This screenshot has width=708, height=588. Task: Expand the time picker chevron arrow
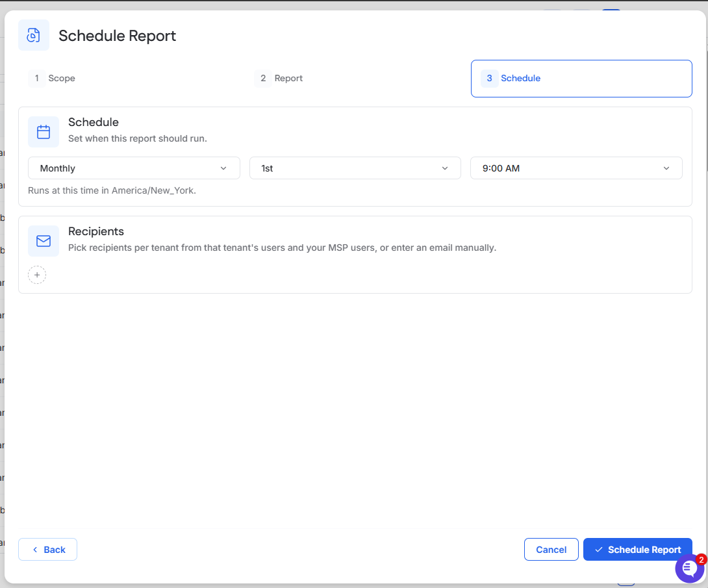[x=666, y=168]
